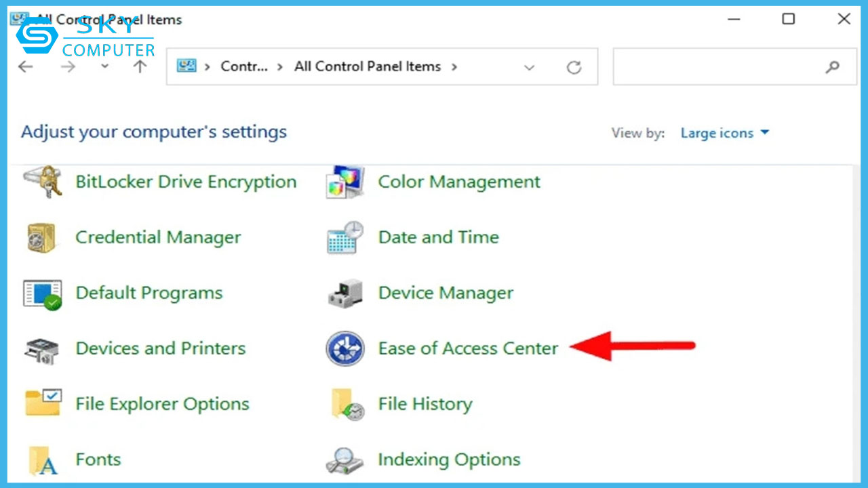Click the Credential Manager safe icon
The width and height of the screenshot is (868, 488).
(x=43, y=238)
